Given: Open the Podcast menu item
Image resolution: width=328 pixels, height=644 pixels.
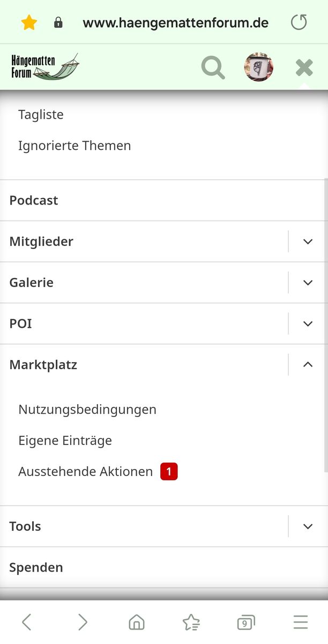Looking at the screenshot, I should 34,200.
